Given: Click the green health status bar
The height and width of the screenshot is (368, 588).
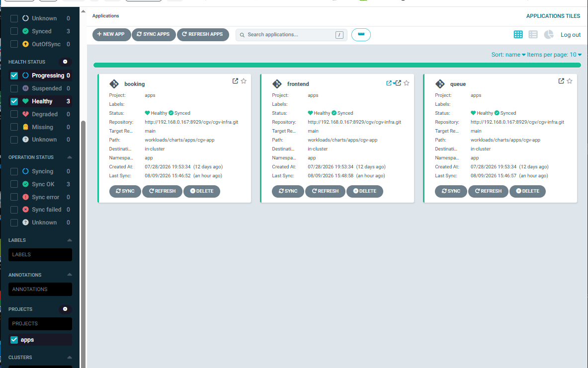Looking at the screenshot, I should (x=337, y=65).
